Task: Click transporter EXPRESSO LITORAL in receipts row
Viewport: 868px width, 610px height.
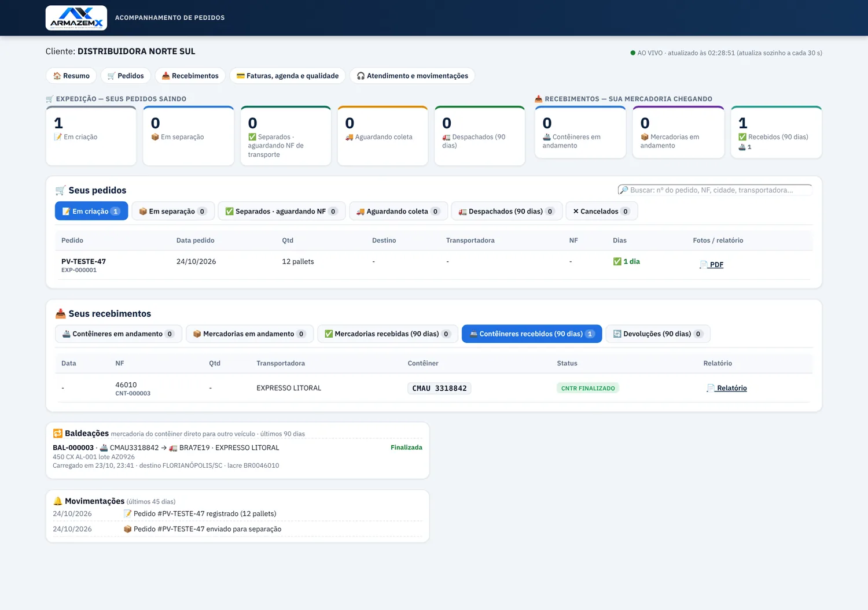Action: coord(289,388)
